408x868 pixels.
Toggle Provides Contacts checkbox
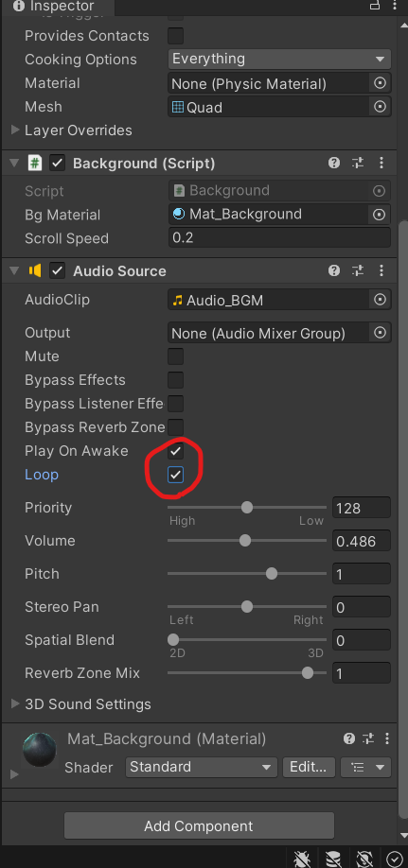[x=175, y=35]
